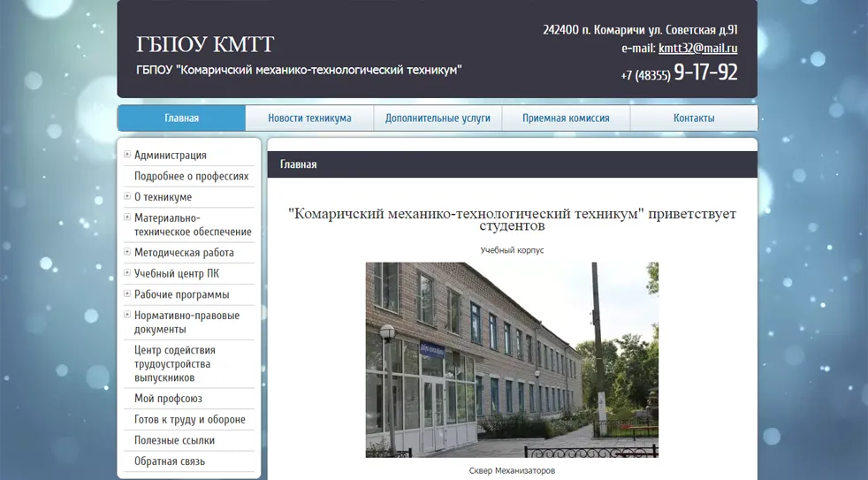Screen dimensions: 868x480
Task: Open Нормативно-правовые документы link
Action: coord(187,323)
